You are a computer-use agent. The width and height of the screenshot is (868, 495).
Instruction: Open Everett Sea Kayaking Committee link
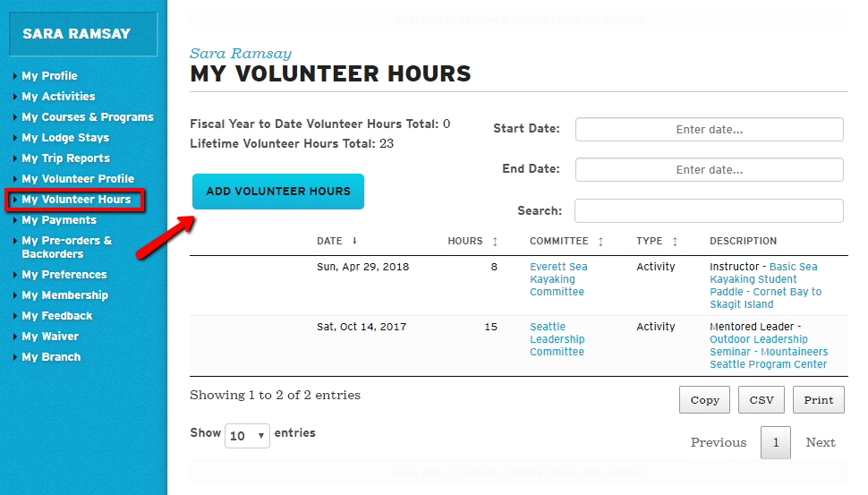click(557, 279)
